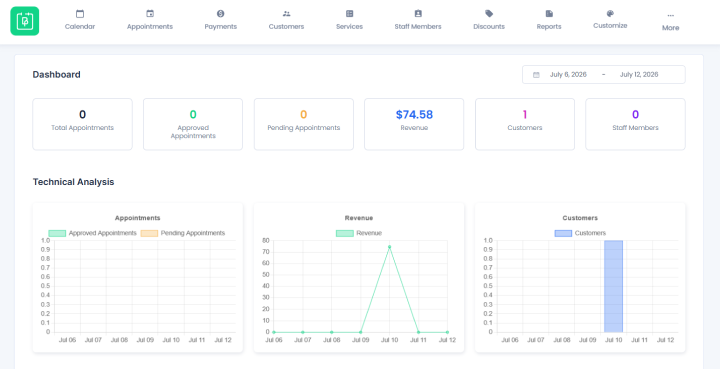Click the Customers people icon
The height and width of the screenshot is (369, 720).
(287, 14)
